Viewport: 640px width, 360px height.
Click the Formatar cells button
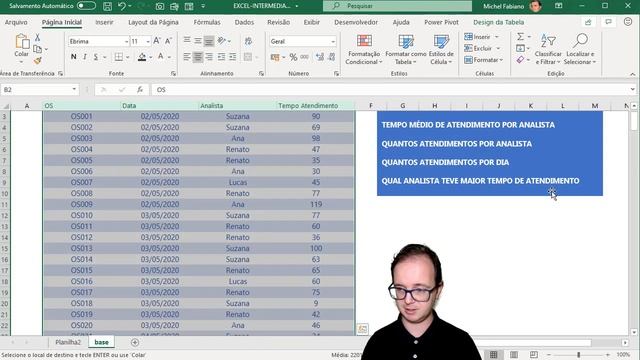483,60
